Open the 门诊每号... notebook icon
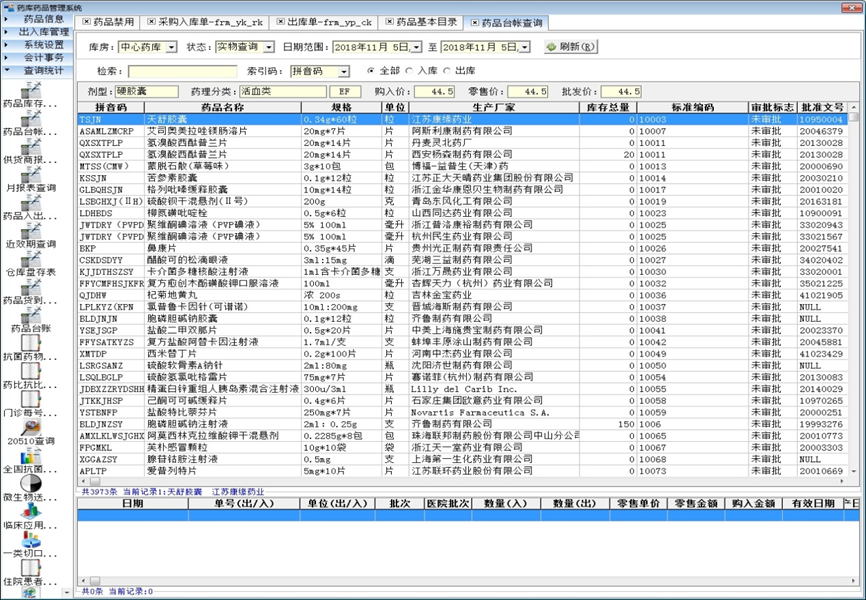866x600 pixels. [x=31, y=400]
